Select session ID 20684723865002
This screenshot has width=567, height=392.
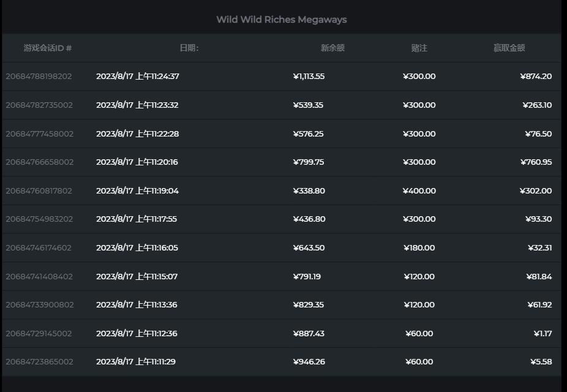coord(39,361)
